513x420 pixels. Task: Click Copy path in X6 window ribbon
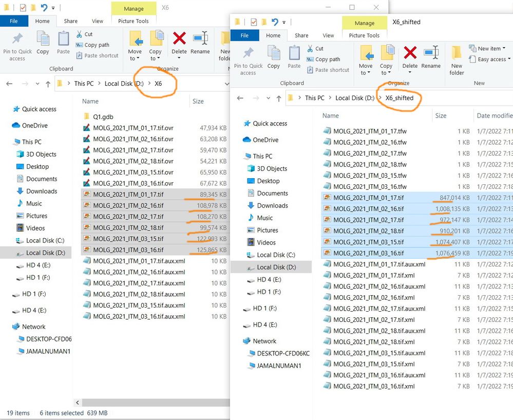click(x=92, y=45)
